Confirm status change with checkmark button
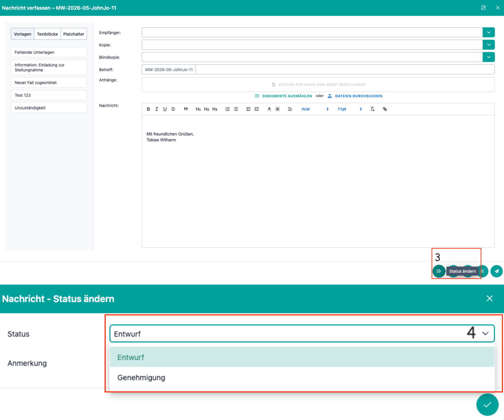Screen dimensions: 504x420 coord(487,405)
